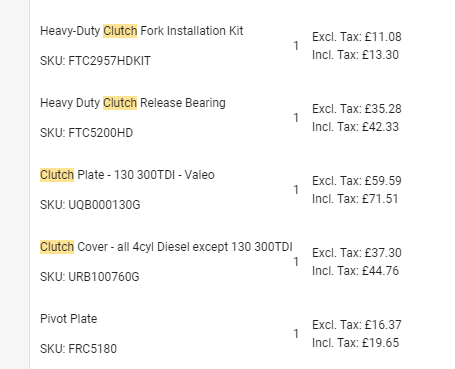455x369 pixels.
Task: Click Incl. Tax £19.65 price
Action: (355, 343)
